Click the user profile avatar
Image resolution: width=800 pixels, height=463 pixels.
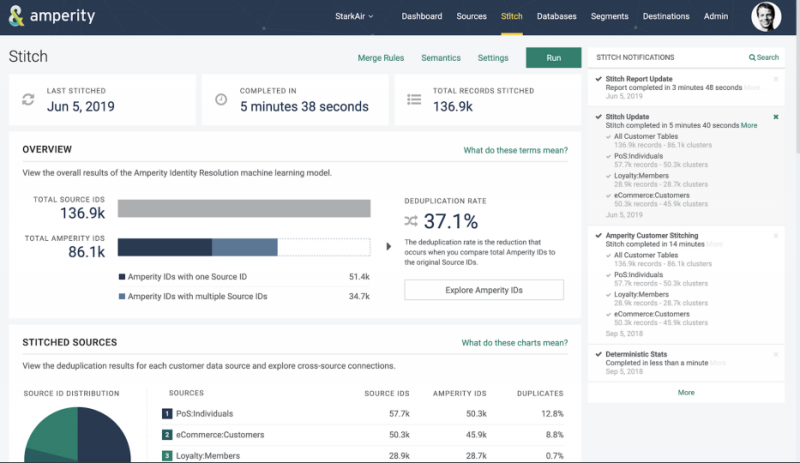tap(766, 16)
